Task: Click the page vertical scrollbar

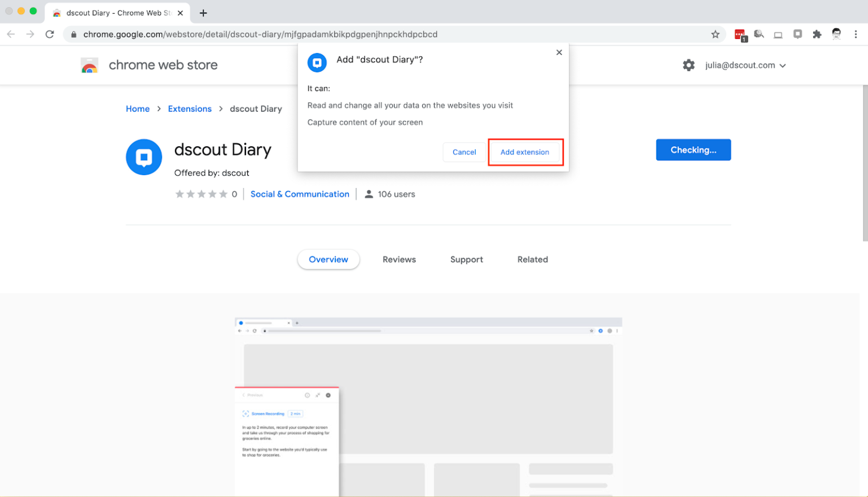Action: 865,164
